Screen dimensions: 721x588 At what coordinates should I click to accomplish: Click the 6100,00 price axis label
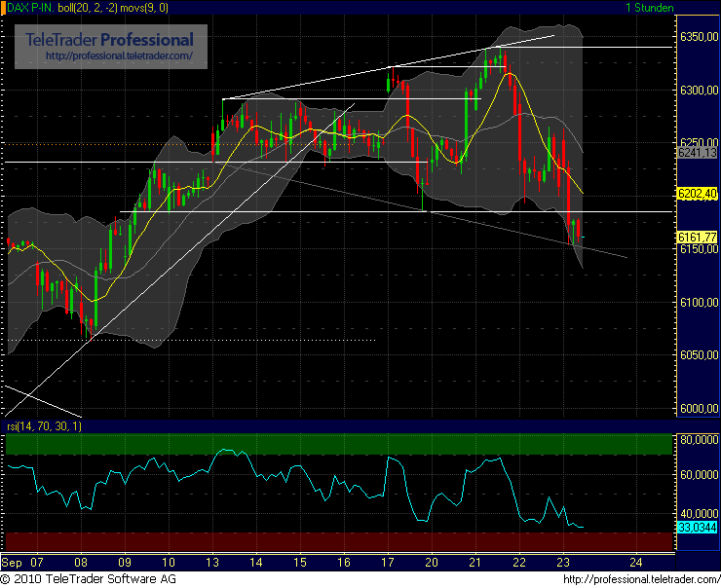(699, 302)
